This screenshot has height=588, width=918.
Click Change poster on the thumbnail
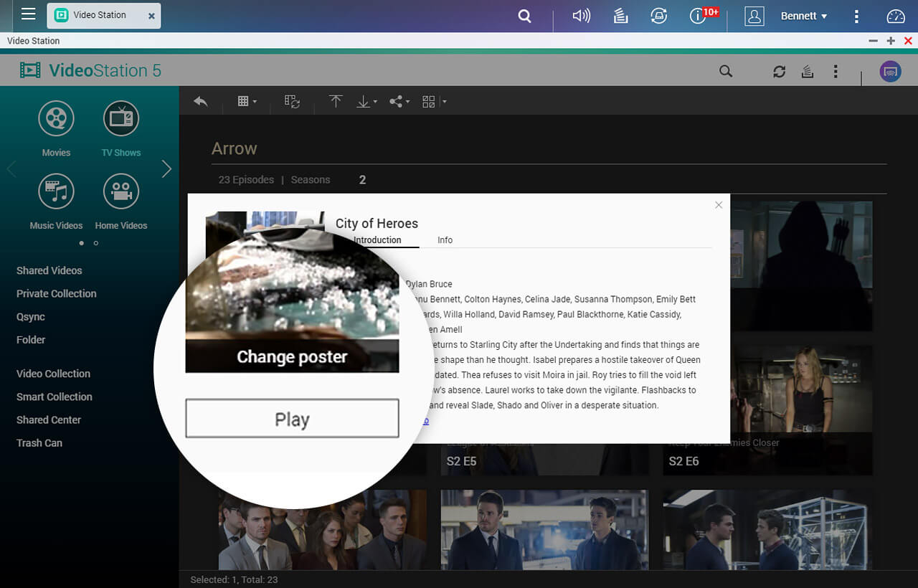pos(292,356)
